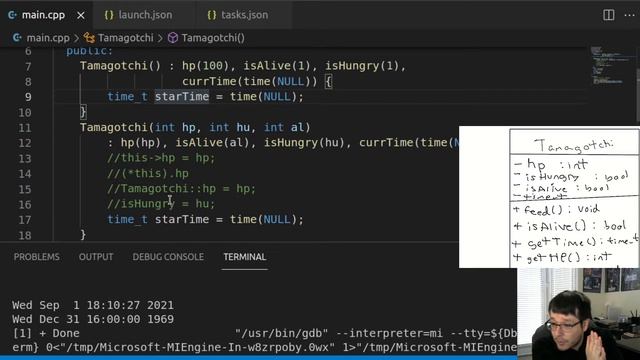This screenshot has height=360, width=640.
Task: Close the main.cpp editor tab
Action: (81, 15)
